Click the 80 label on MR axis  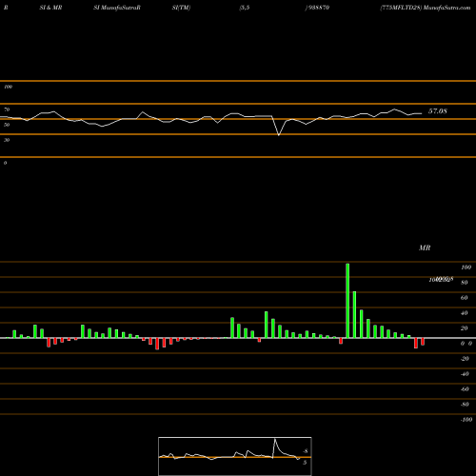[x=465, y=283]
